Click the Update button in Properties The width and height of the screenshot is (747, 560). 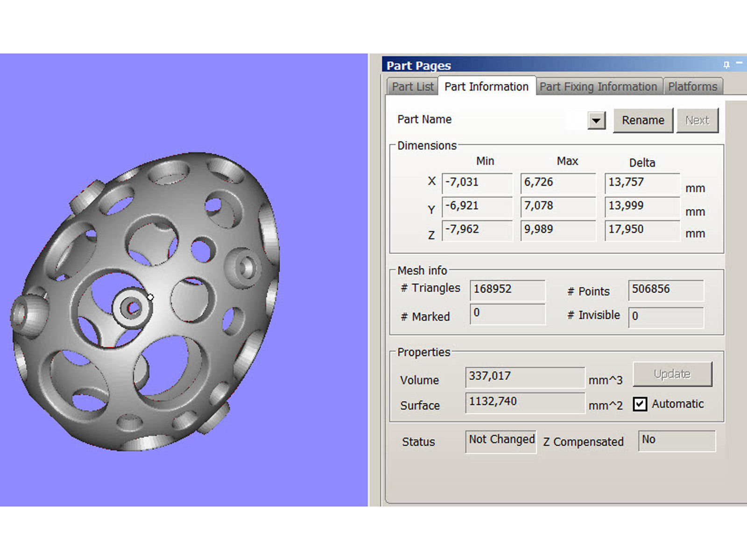pos(672,374)
